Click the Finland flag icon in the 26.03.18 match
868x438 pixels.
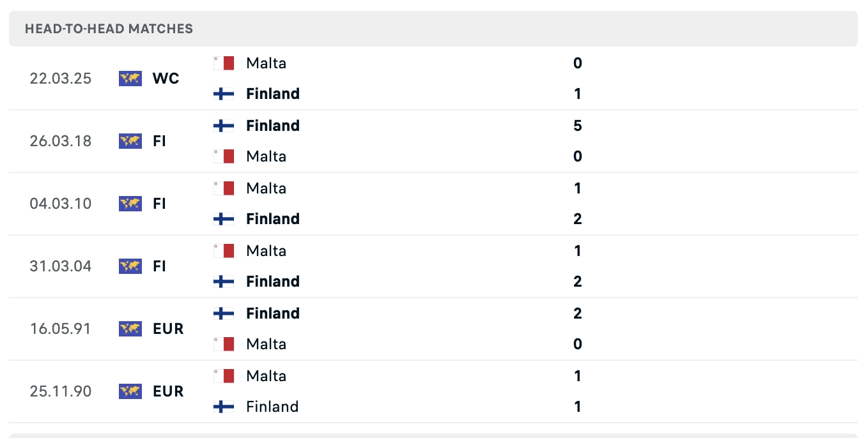point(222,125)
